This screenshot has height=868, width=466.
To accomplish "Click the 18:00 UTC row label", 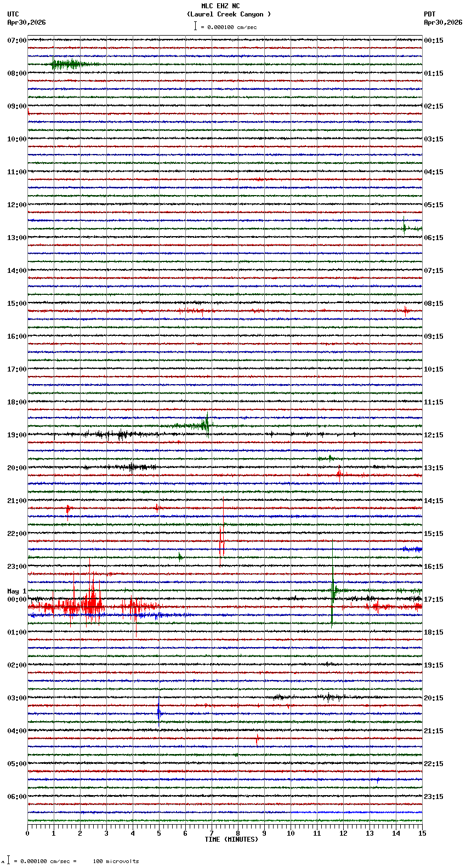I will point(17,402).
